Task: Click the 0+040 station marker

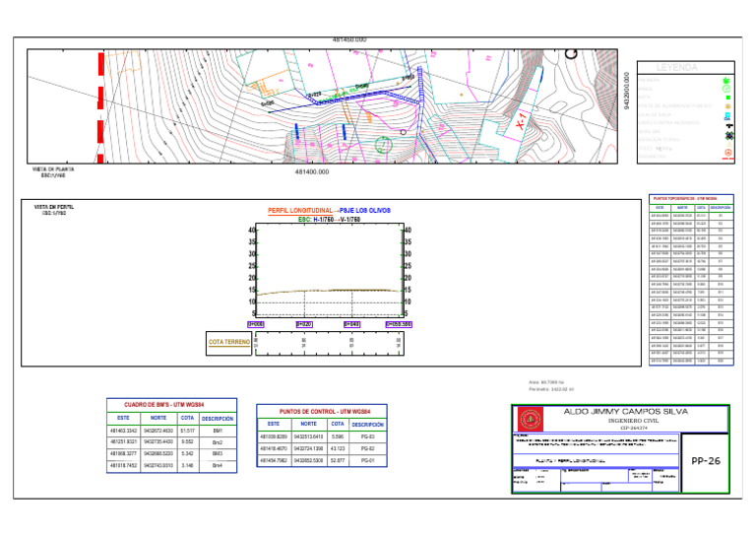Action: 350,323
